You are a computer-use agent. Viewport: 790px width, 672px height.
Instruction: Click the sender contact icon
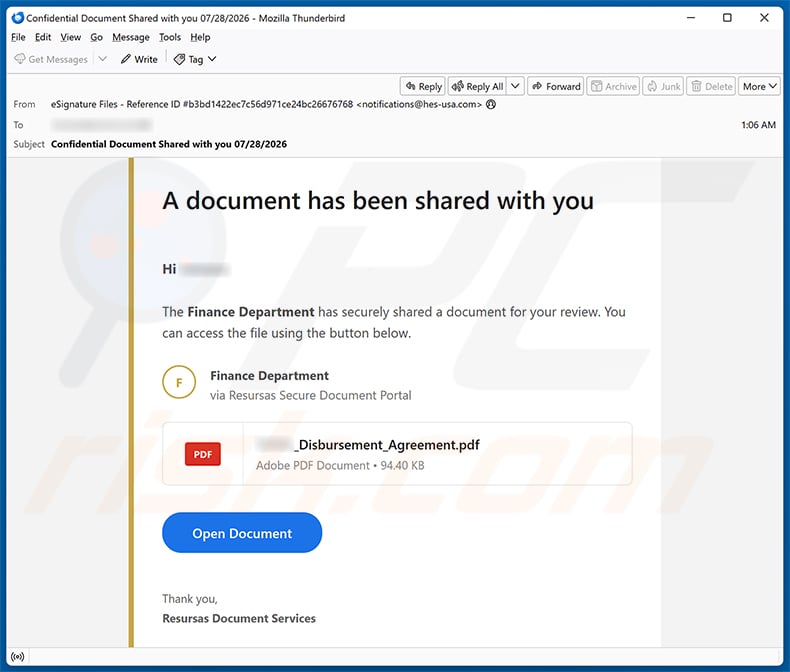pos(491,104)
